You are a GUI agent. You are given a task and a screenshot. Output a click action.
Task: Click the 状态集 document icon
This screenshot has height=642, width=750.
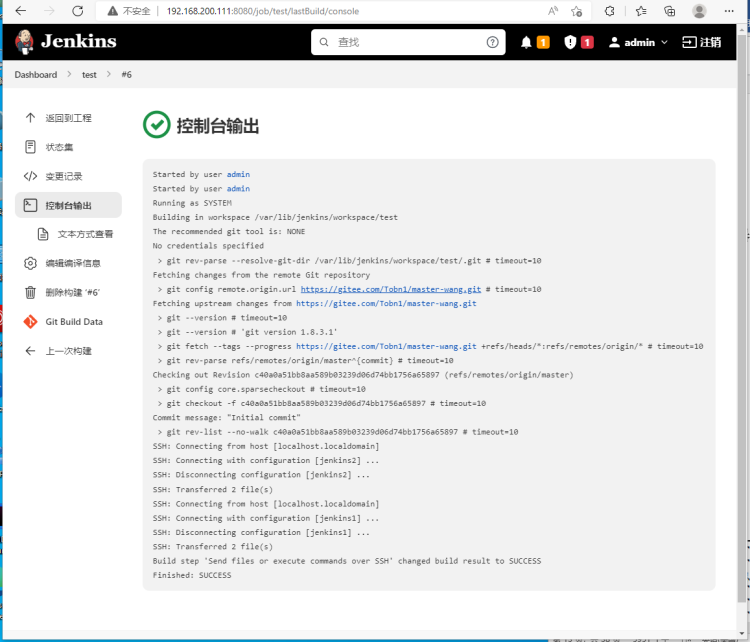30,147
